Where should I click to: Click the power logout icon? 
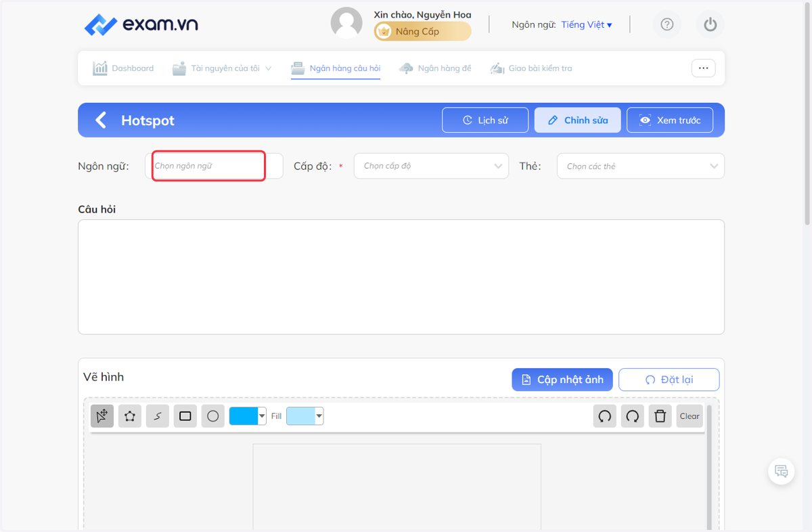tap(710, 25)
